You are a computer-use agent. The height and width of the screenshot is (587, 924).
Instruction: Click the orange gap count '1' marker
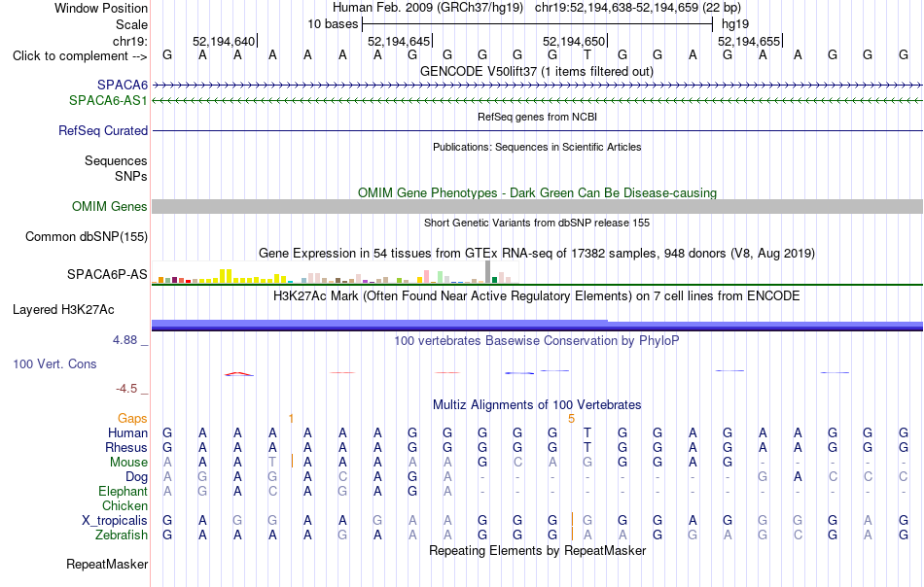291,419
